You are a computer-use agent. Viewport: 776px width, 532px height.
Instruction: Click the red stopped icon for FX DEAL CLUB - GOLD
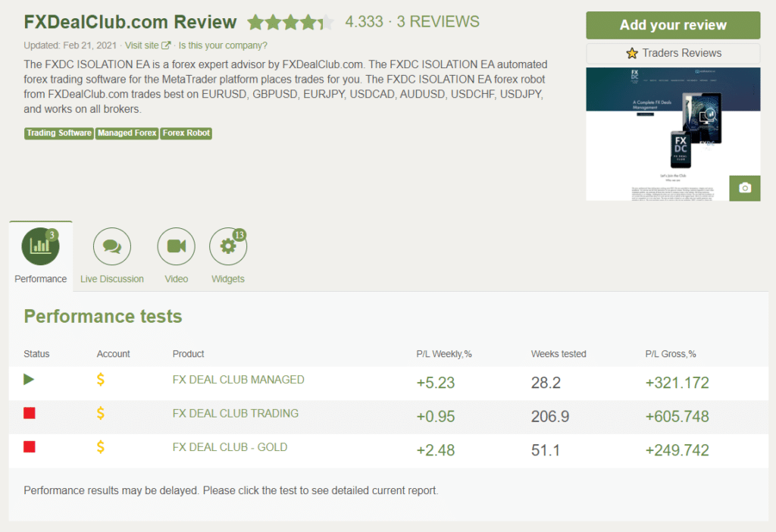(29, 446)
